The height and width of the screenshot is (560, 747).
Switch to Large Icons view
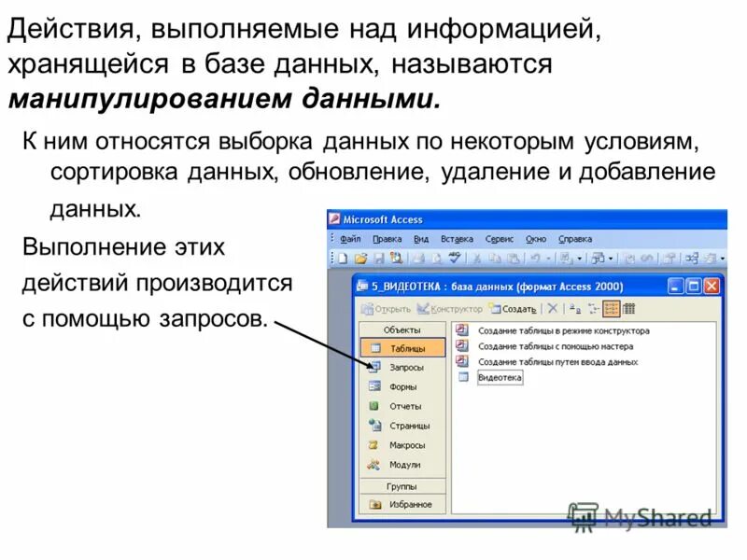(x=575, y=309)
